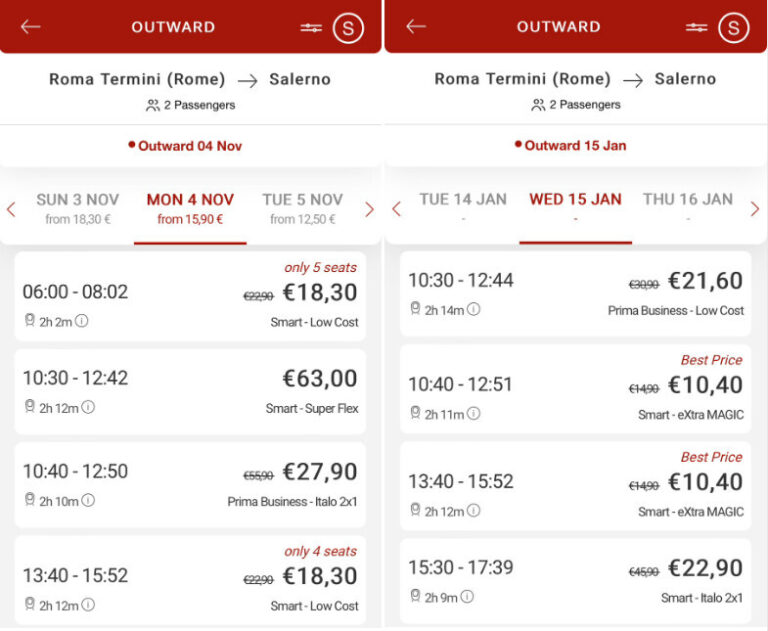Go to previous dates before Tue 14 Jan

point(396,209)
